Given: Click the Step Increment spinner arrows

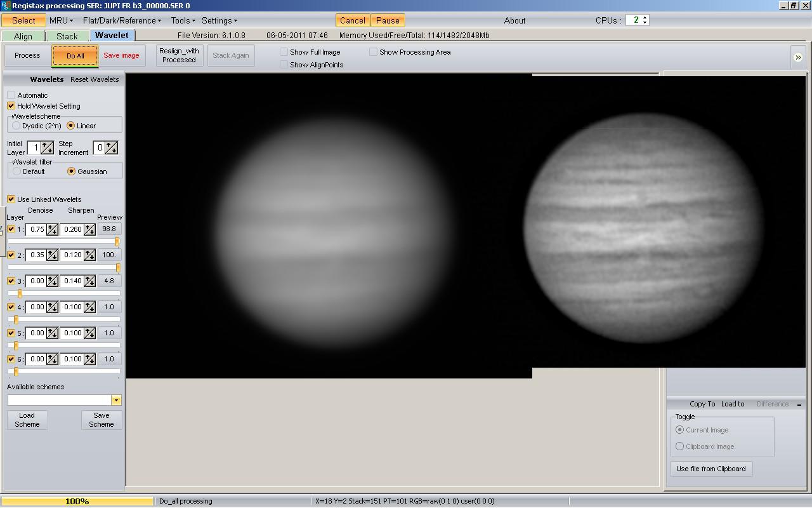Looking at the screenshot, I should (x=112, y=148).
